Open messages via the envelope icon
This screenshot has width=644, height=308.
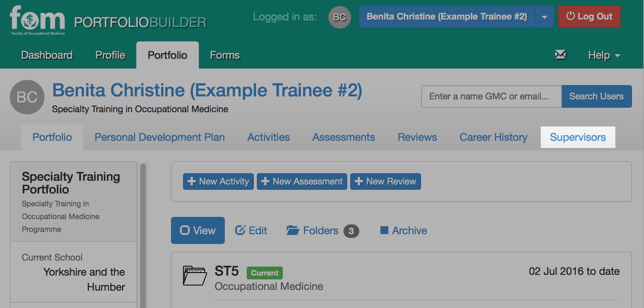click(560, 55)
